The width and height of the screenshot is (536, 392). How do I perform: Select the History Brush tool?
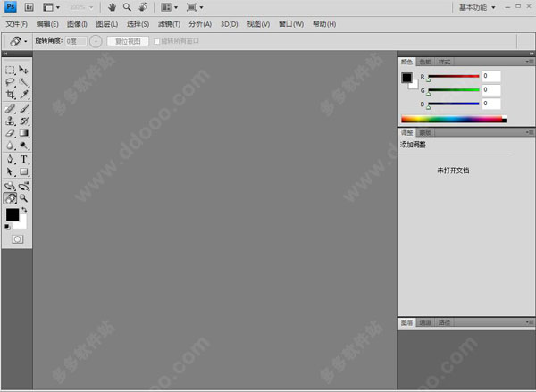point(23,121)
